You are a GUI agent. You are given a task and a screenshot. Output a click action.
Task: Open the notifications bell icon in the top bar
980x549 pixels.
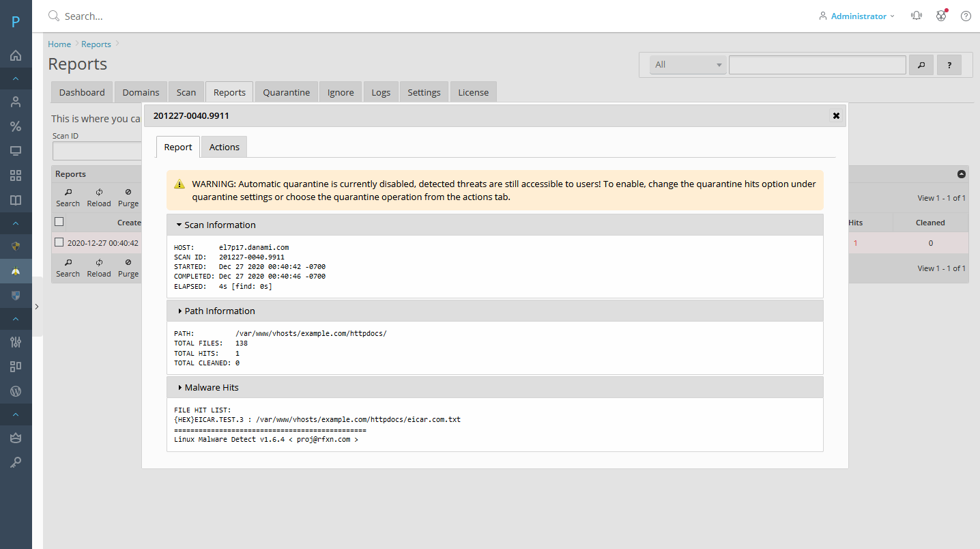917,16
